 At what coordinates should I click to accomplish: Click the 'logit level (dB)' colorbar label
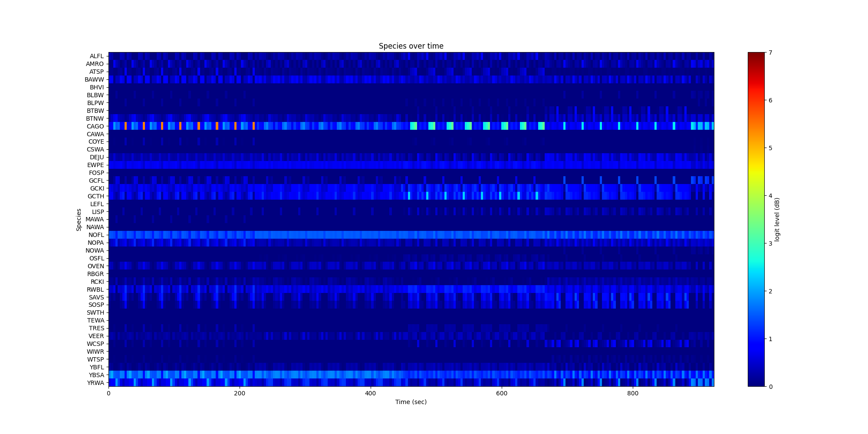[777, 220]
